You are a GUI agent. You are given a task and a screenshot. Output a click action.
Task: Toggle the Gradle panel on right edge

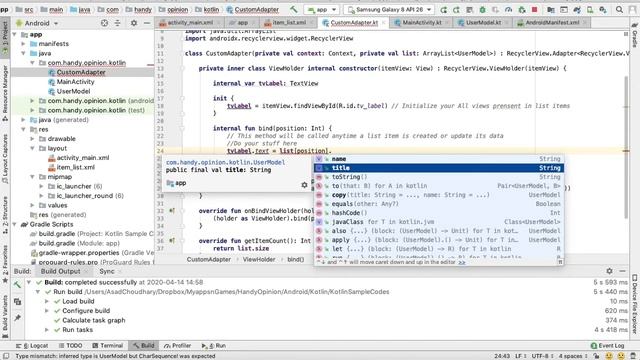[635, 35]
